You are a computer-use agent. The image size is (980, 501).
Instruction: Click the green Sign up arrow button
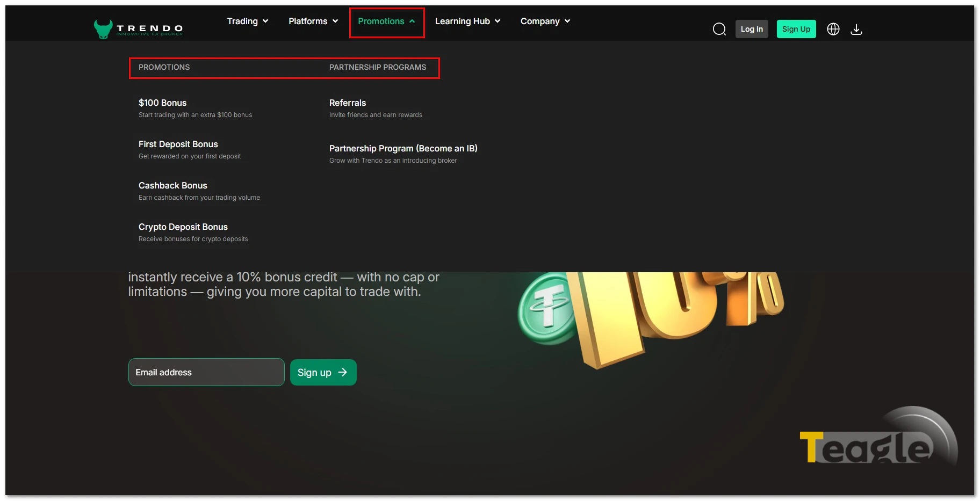click(323, 372)
